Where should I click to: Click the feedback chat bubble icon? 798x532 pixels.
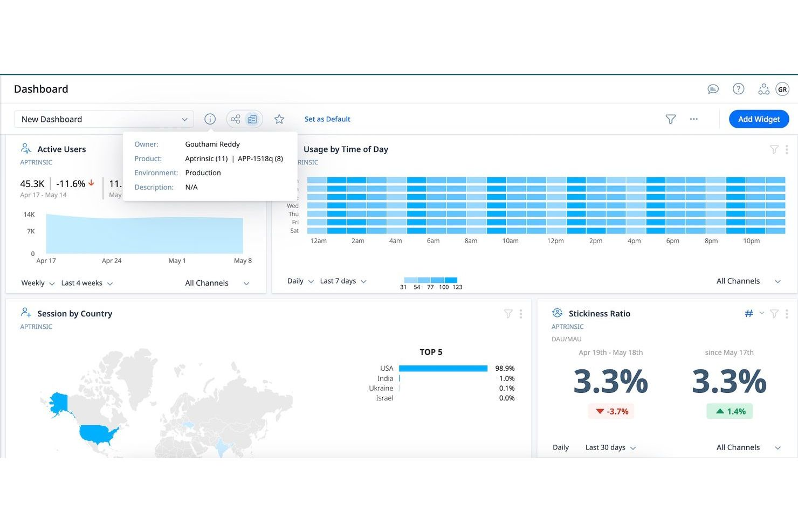point(713,89)
